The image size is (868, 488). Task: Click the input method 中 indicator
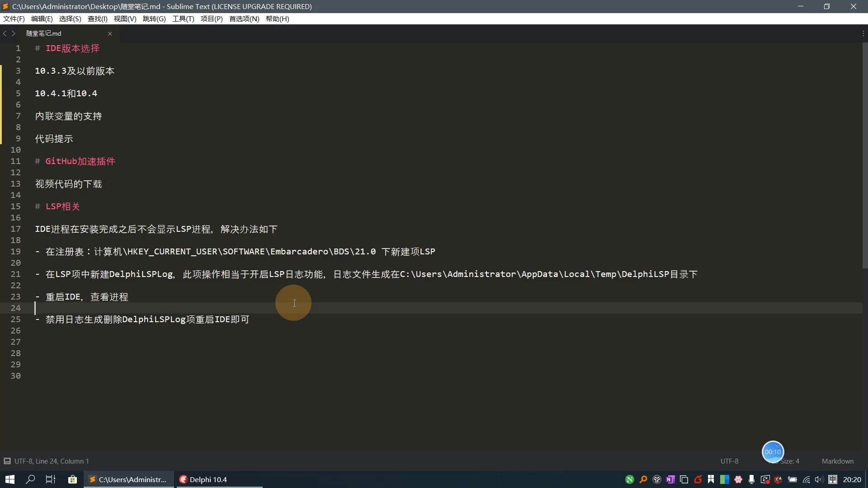click(x=833, y=479)
